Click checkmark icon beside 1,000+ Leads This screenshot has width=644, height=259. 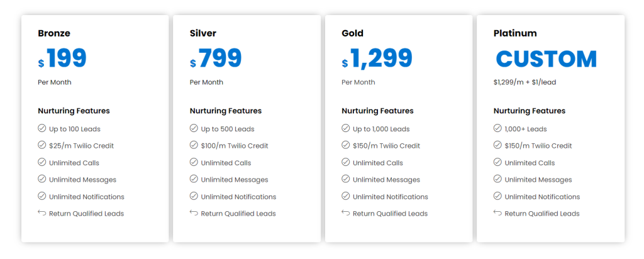pyautogui.click(x=498, y=128)
